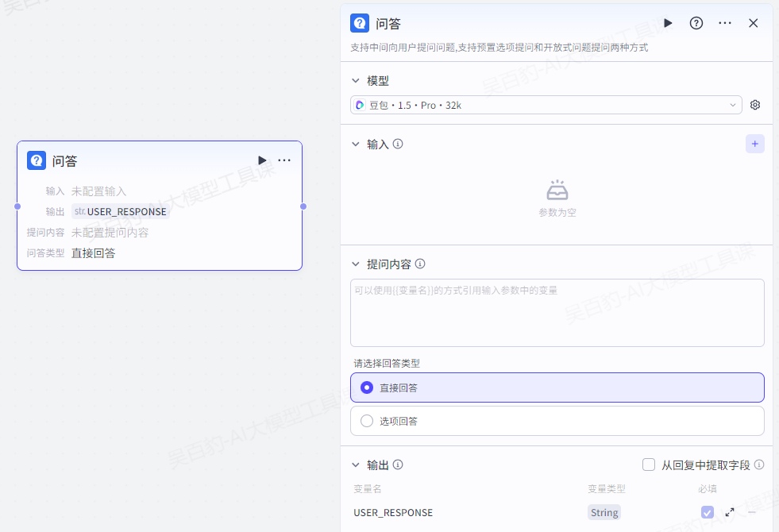Select the 直接回答 radio option
The height and width of the screenshot is (532, 779).
pyautogui.click(x=367, y=387)
